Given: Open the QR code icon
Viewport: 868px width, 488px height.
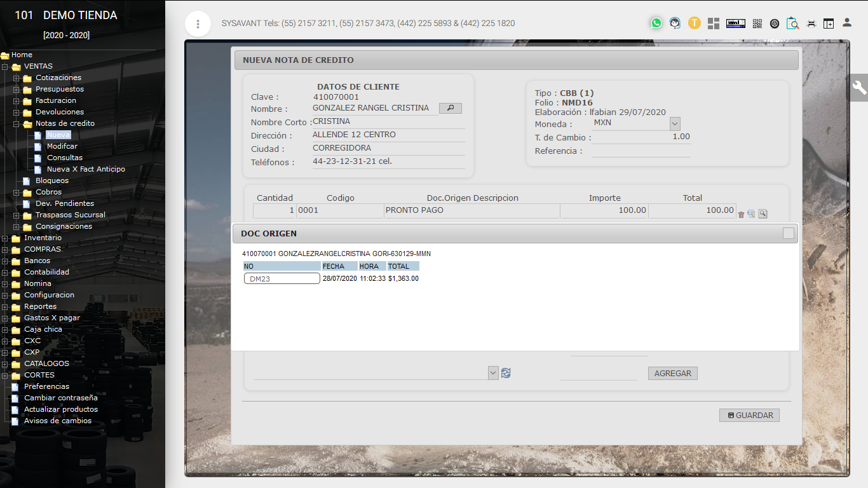Looking at the screenshot, I should coord(757,24).
